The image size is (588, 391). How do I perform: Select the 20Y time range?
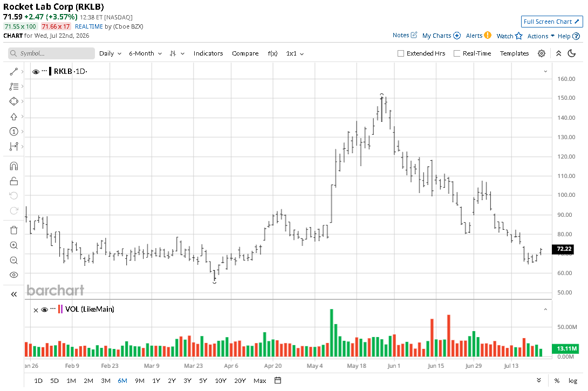click(x=240, y=381)
